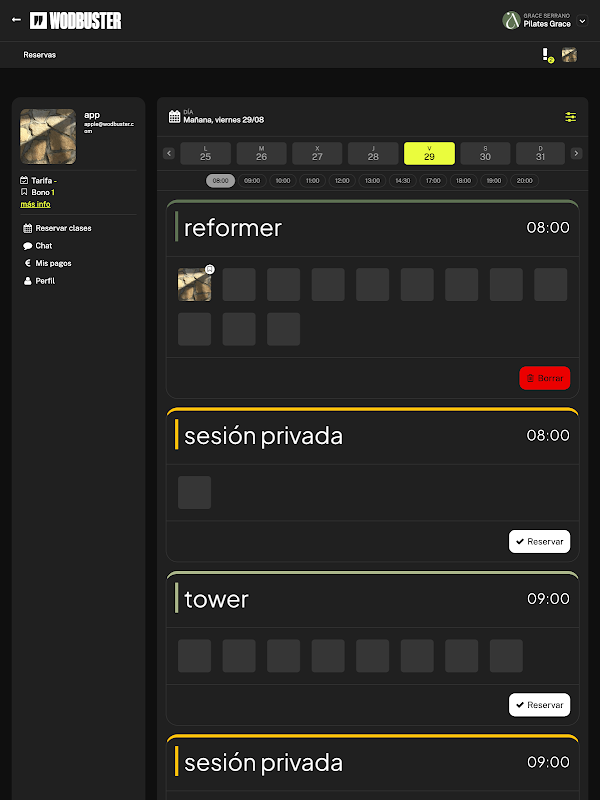
Task: Open Chat in sidebar
Action: click(38, 246)
